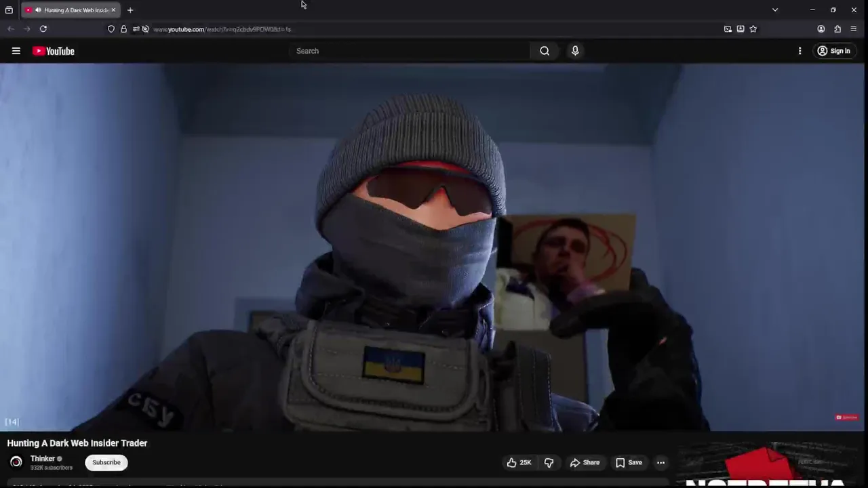Open more actions menu beside Save
This screenshot has width=868, height=488.
click(660, 462)
